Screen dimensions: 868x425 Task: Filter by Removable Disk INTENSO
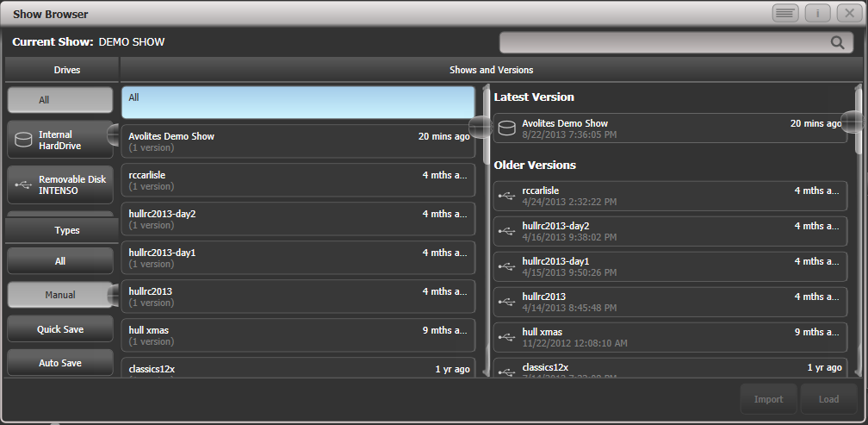(x=59, y=184)
